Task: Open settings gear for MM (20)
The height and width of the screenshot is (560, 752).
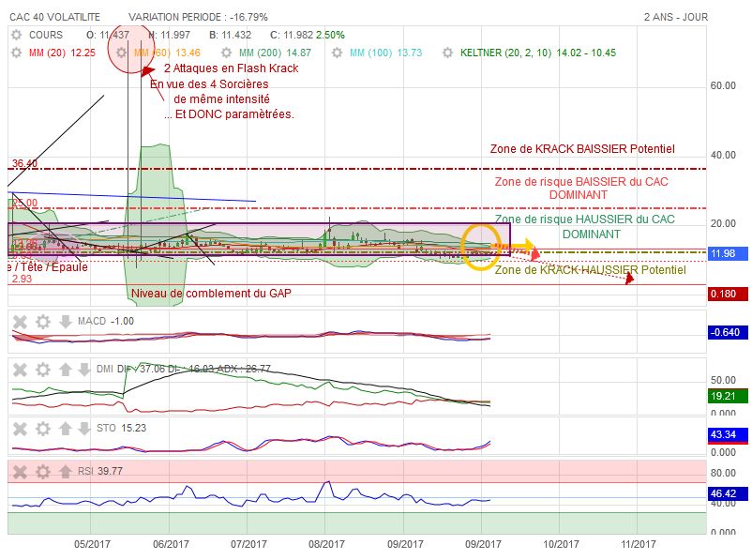Action: tap(16, 53)
